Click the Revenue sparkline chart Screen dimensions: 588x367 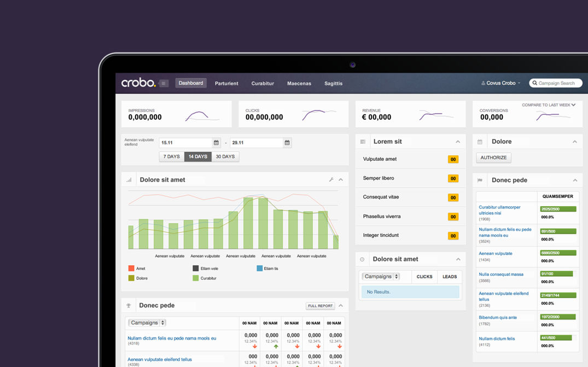[436, 115]
